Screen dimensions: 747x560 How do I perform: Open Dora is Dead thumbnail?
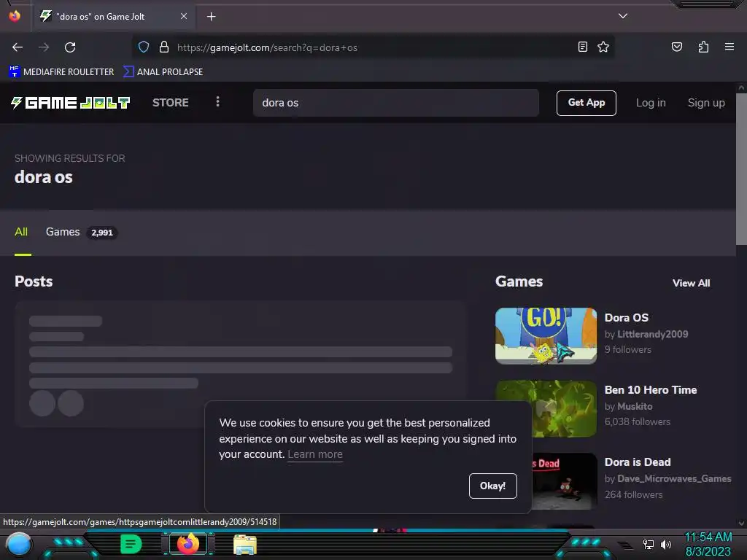coord(564,481)
